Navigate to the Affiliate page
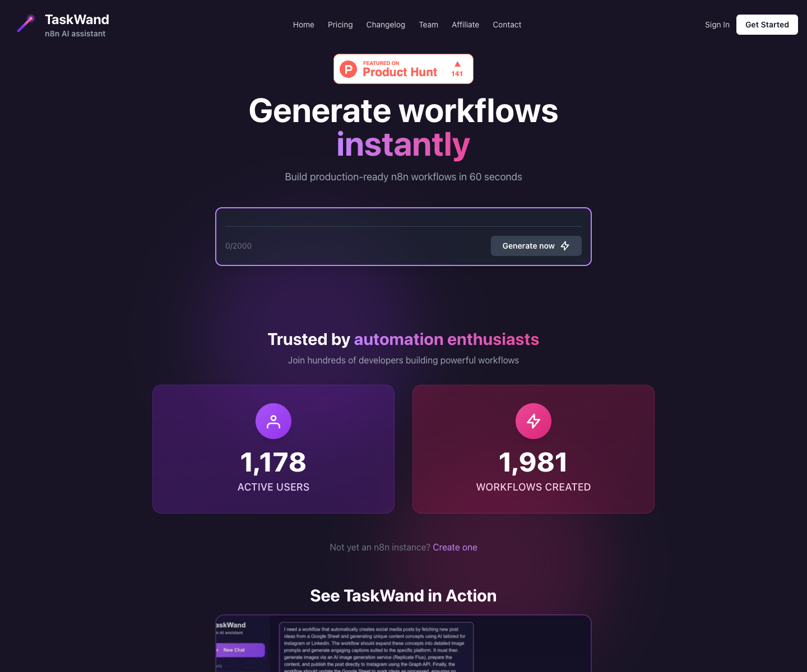Viewport: 807px width, 672px height. point(466,25)
